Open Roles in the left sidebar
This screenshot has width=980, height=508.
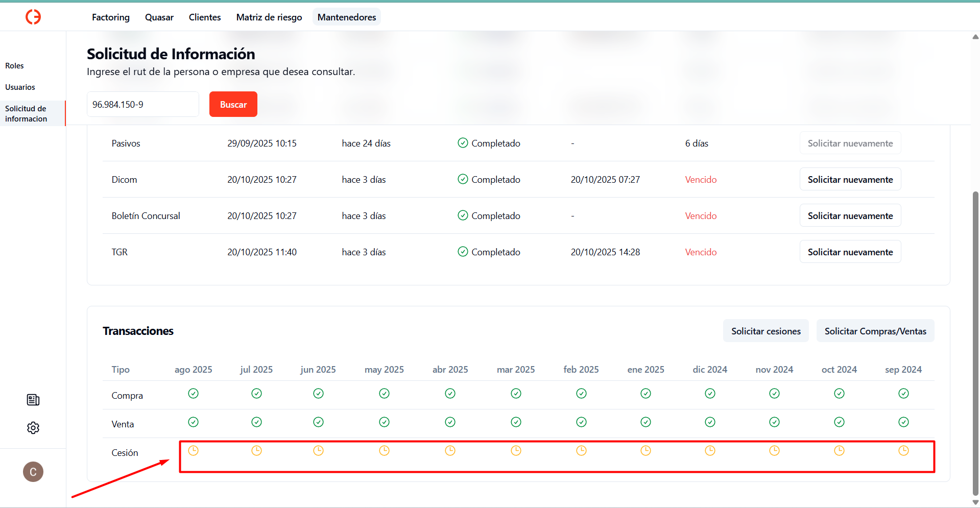15,66
